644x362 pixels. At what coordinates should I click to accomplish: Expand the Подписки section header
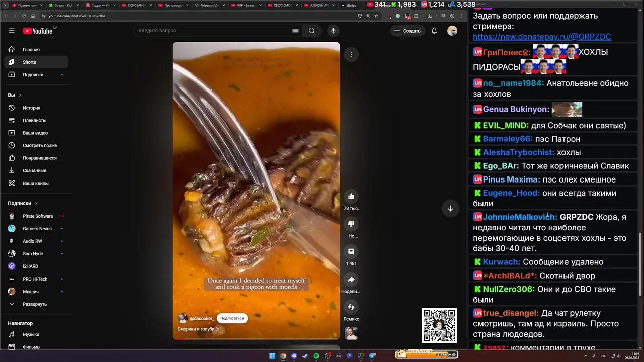click(23, 203)
